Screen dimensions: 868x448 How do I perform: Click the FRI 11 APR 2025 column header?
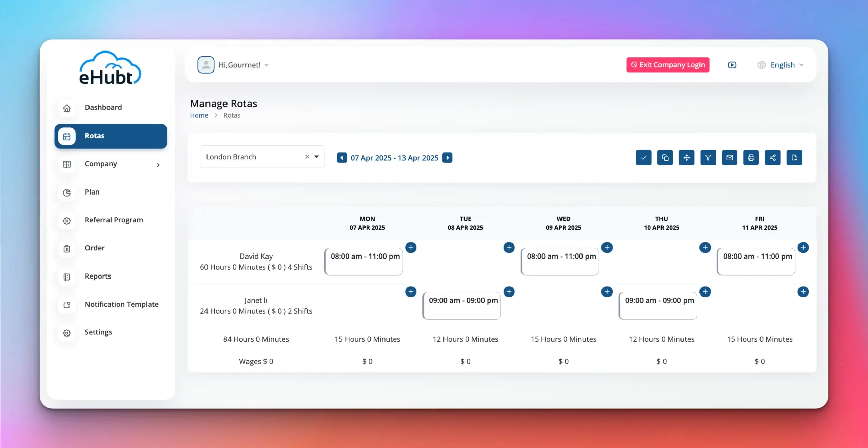(x=759, y=223)
